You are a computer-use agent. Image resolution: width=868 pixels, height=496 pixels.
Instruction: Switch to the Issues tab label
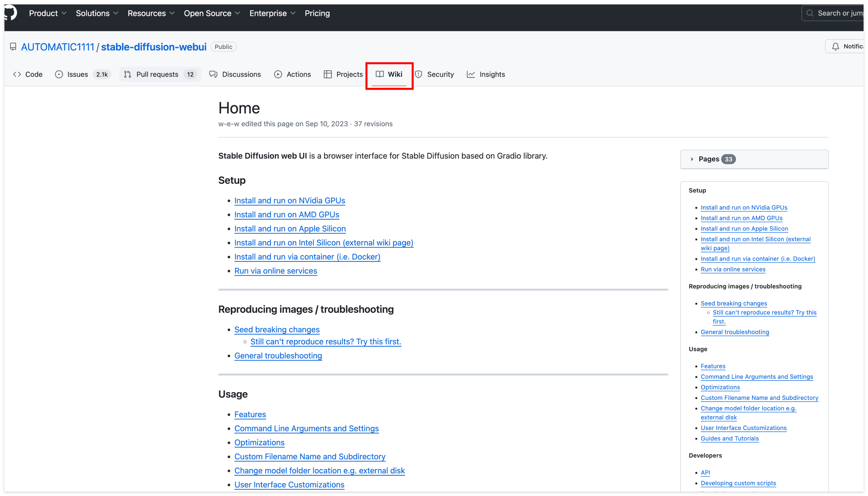[77, 74]
